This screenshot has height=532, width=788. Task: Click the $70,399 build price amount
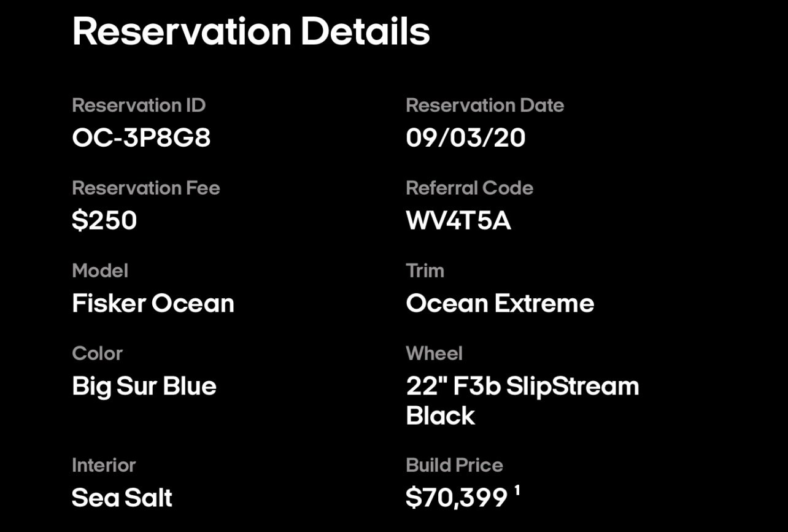[x=457, y=498]
